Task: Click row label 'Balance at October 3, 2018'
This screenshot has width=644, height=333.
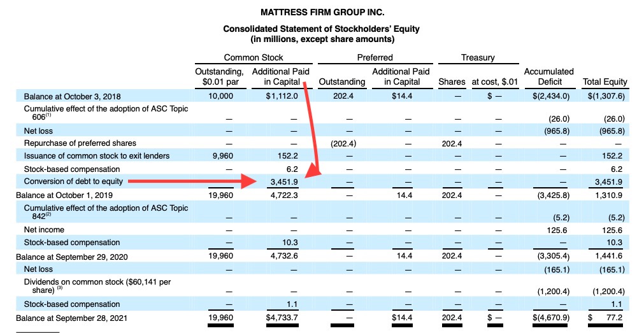Action: tap(72, 97)
